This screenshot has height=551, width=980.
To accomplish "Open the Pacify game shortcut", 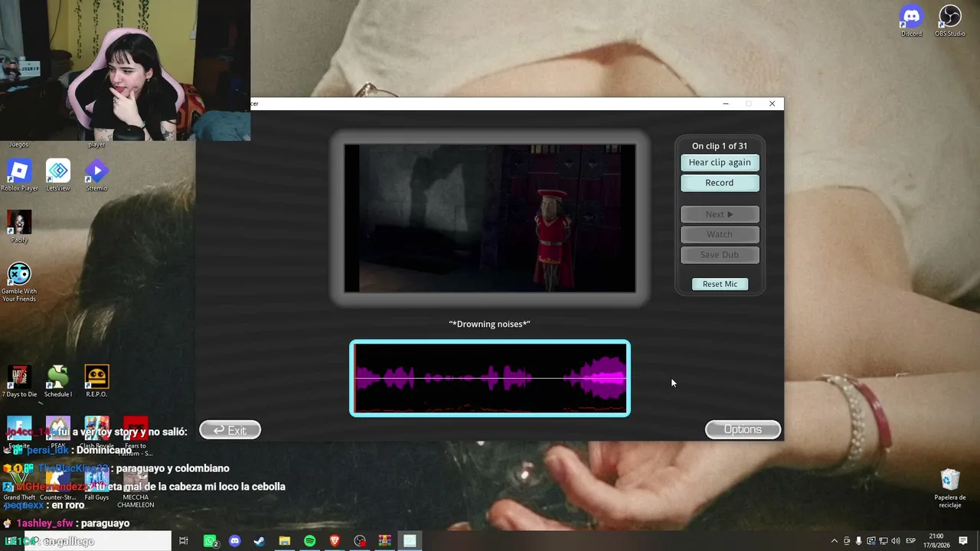I will pos(19,227).
